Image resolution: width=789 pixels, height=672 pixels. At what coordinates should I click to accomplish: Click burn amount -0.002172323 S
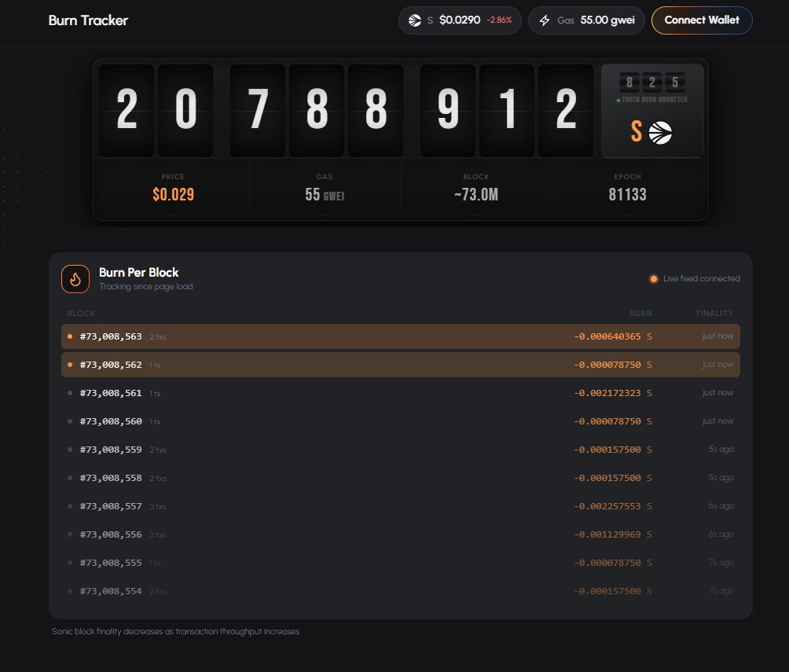[613, 393]
